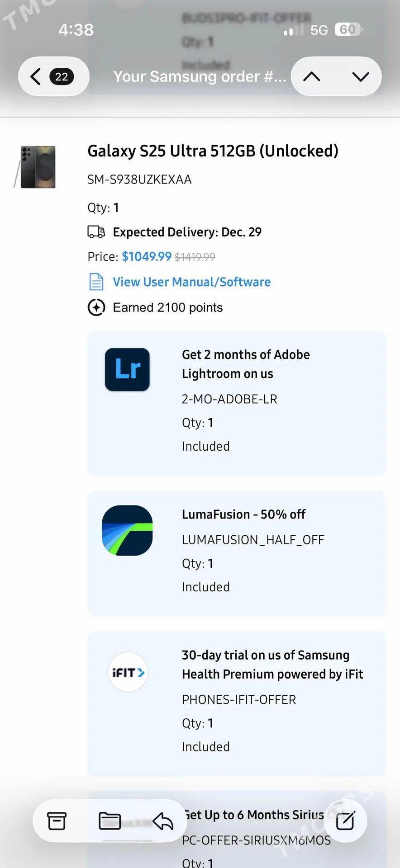Tap the back arrow to return to inbox
The image size is (400, 868).
(36, 76)
